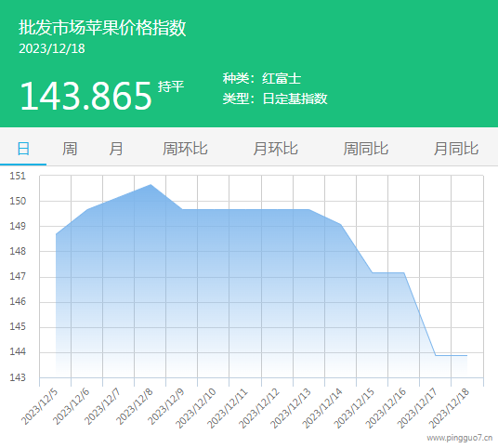Switch to the 周 weekly tab
The image size is (498, 448).
pyautogui.click(x=70, y=149)
